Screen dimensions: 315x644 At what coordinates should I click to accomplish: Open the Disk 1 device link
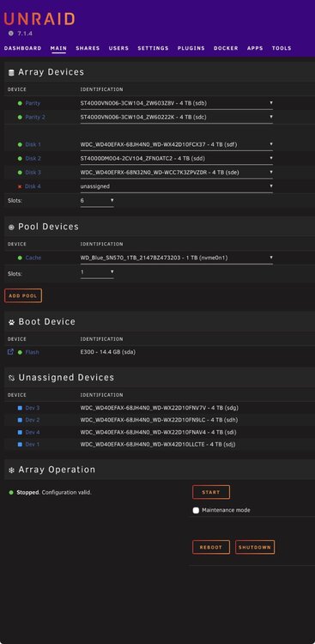(33, 144)
